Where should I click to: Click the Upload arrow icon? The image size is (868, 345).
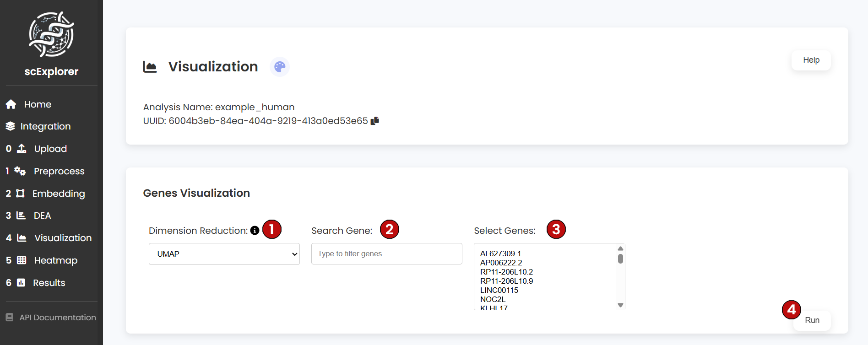(x=22, y=149)
